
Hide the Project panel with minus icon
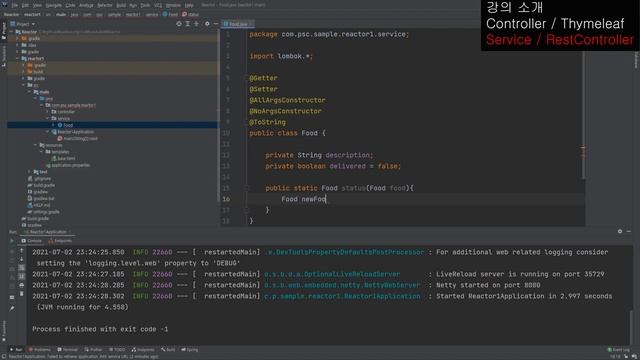[216, 24]
